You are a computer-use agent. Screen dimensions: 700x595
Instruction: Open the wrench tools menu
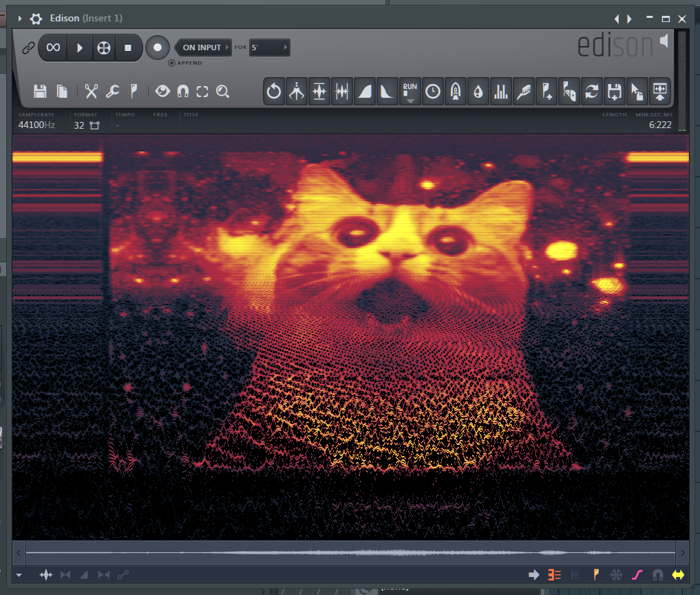(112, 92)
